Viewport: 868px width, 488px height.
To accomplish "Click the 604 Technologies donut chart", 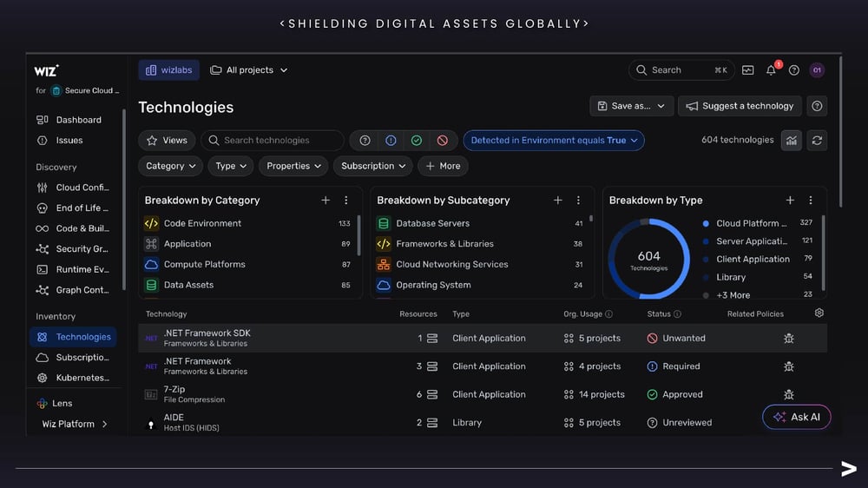I will point(648,259).
